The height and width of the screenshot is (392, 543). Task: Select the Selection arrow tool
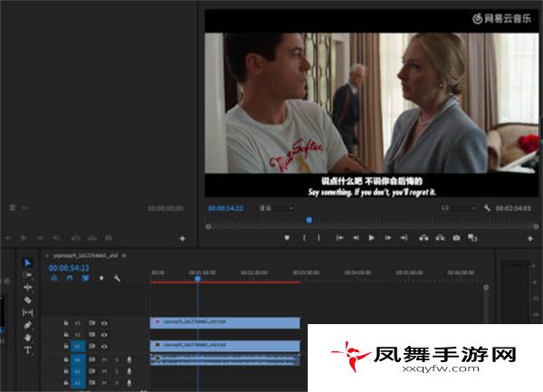[x=28, y=263]
